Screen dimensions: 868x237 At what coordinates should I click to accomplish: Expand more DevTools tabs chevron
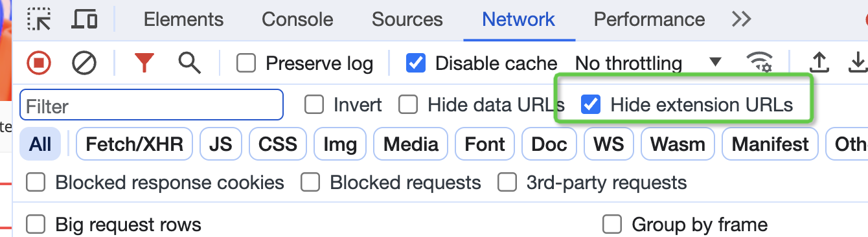pos(741,19)
